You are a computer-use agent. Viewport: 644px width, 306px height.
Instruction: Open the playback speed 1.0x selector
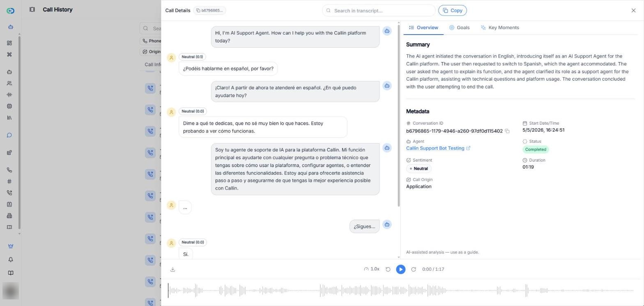[371, 269]
